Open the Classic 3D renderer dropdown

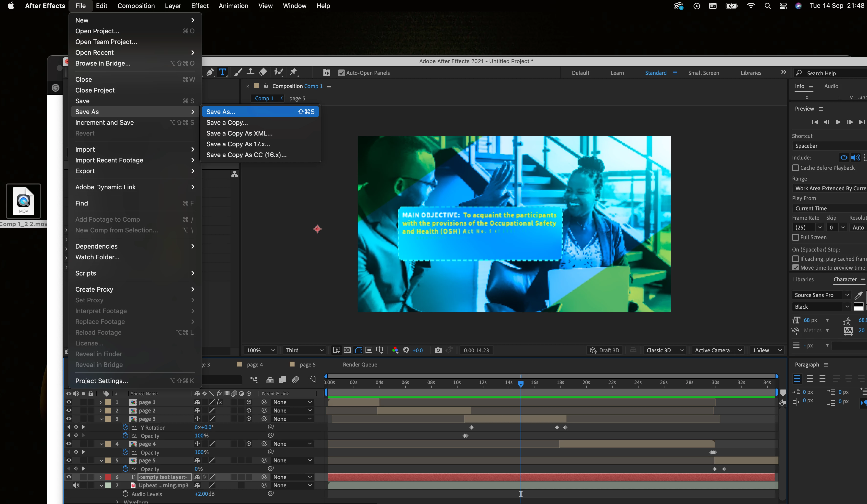(x=664, y=350)
